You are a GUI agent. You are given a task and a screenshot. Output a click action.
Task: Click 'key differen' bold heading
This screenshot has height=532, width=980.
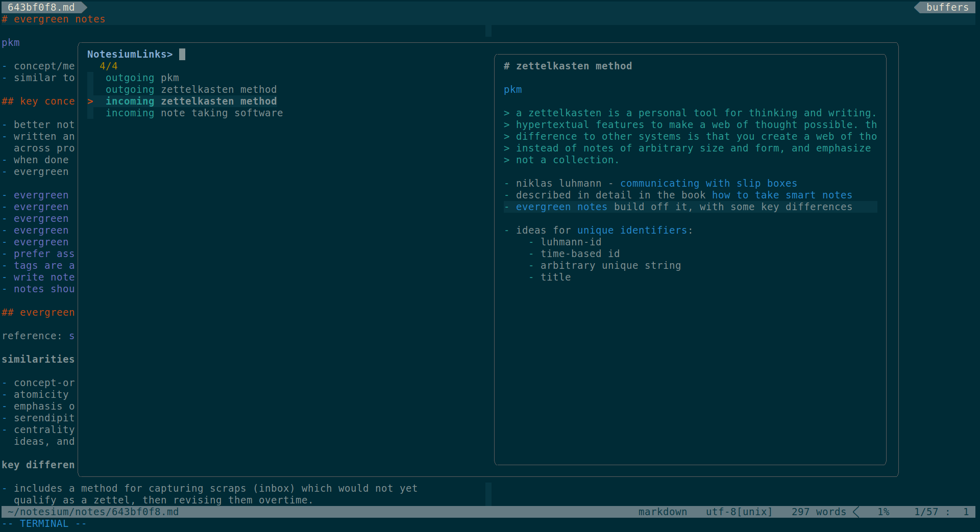click(38, 465)
